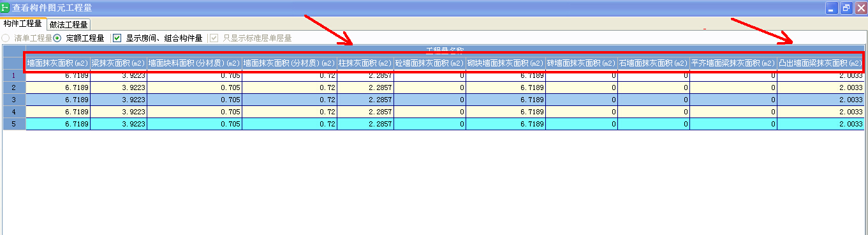Click the 凸出墙面梁抹灰面积(m2) column header
868x235 pixels.
click(x=821, y=63)
